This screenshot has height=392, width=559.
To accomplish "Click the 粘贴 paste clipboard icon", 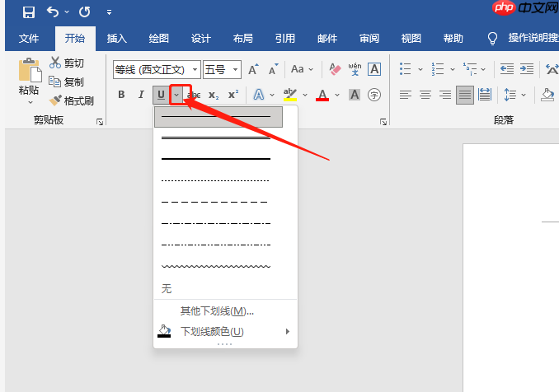I will pos(30,70).
